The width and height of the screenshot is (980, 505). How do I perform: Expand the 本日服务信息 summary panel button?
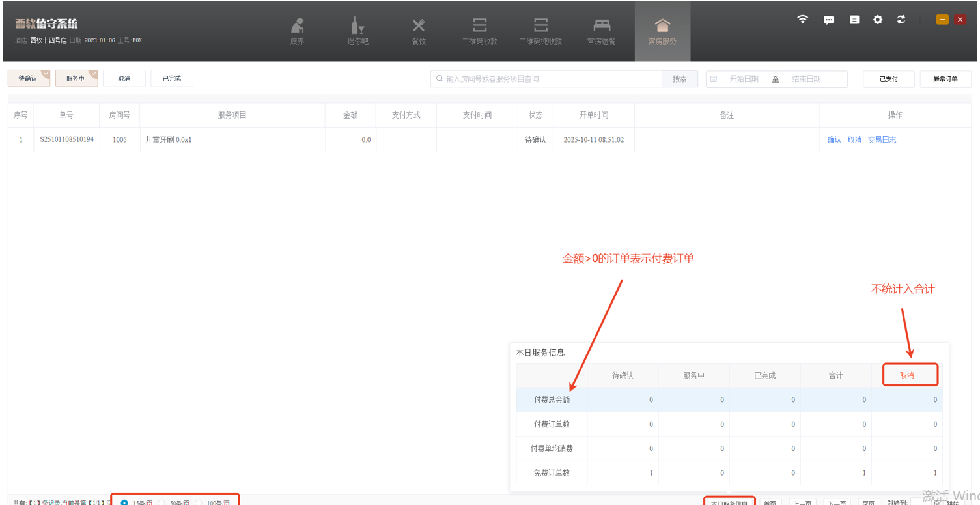point(729,502)
